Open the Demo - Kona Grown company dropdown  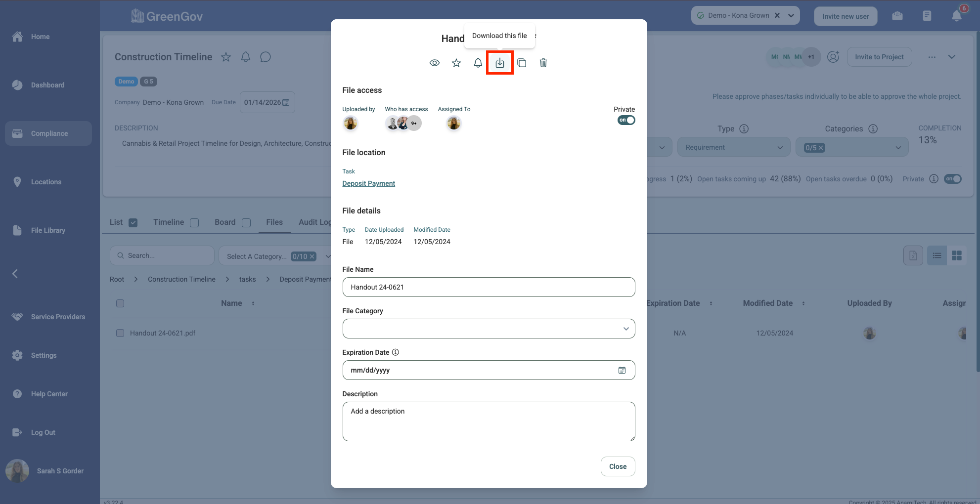791,15
